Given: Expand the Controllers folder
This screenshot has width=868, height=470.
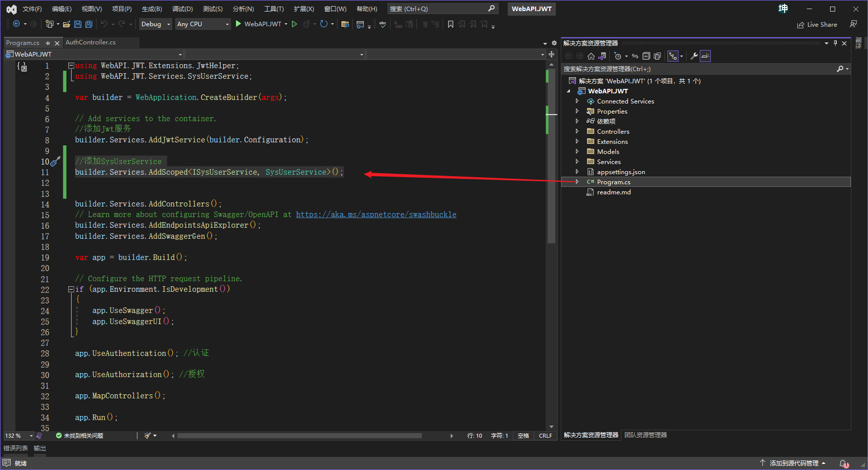Looking at the screenshot, I should click(x=578, y=131).
